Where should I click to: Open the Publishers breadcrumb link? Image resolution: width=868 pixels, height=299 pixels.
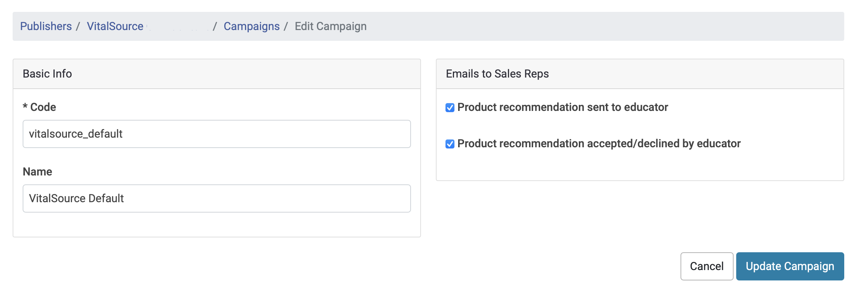(46, 26)
